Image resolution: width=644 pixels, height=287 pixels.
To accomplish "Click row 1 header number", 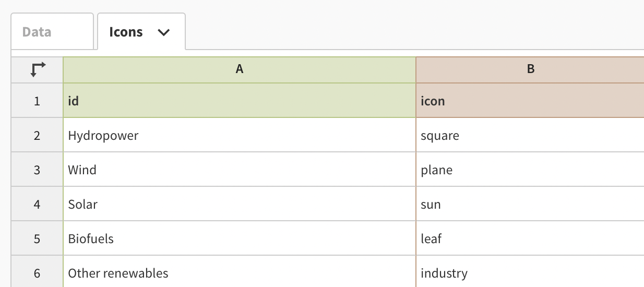I will 37,101.
